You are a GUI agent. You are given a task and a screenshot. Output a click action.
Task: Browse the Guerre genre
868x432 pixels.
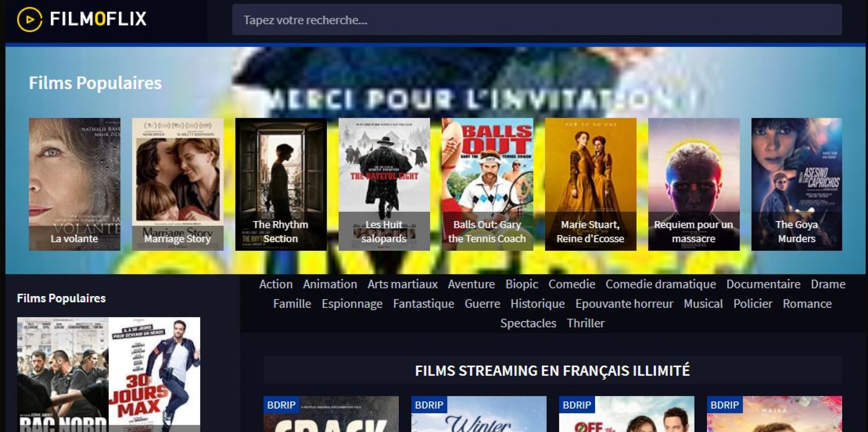pos(482,303)
